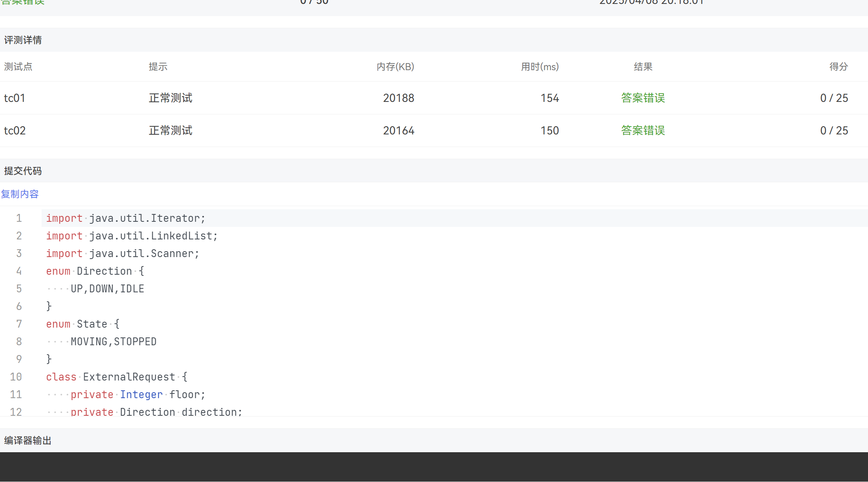Click the 答案错误 result for tc01
The height and width of the screenshot is (482, 868).
pos(643,98)
